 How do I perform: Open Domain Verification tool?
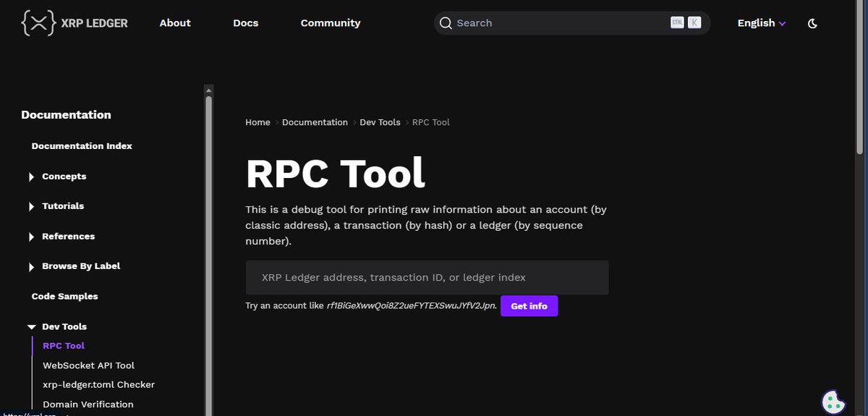pyautogui.click(x=88, y=404)
